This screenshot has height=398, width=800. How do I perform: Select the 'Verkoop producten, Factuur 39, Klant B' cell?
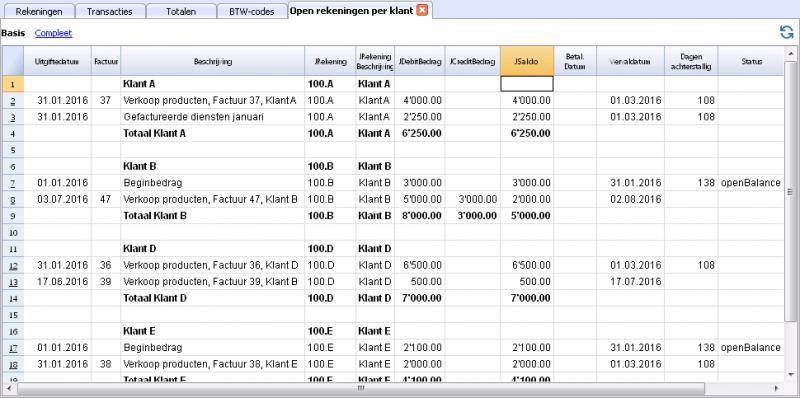tap(213, 282)
